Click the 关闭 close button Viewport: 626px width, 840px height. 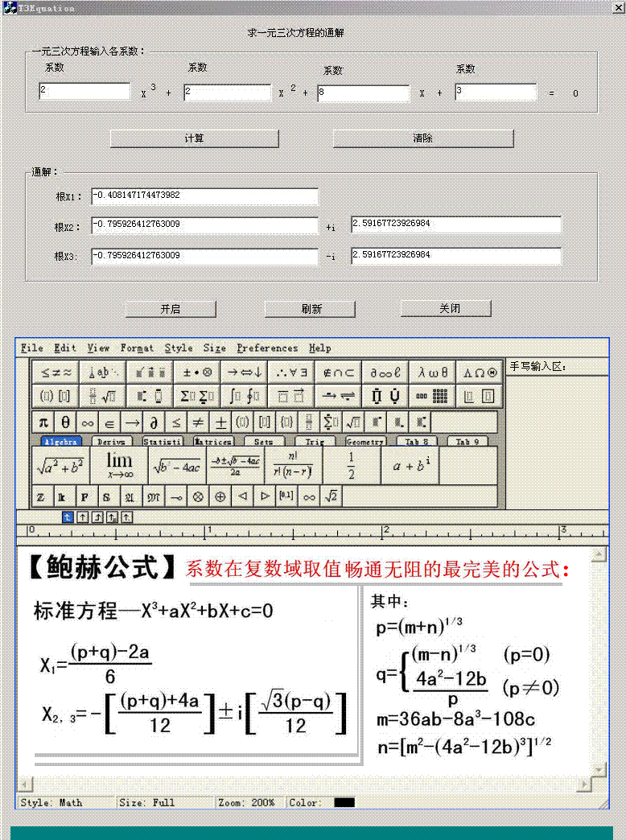pos(446,309)
